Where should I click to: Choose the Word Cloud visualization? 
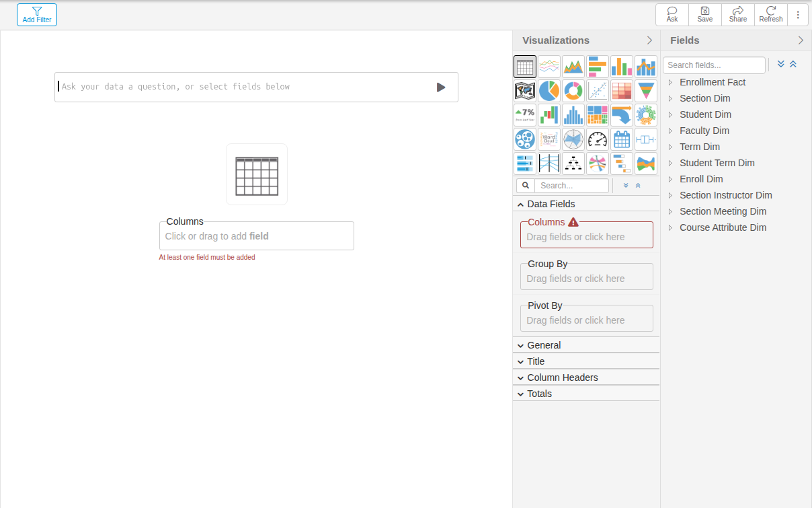[549, 139]
